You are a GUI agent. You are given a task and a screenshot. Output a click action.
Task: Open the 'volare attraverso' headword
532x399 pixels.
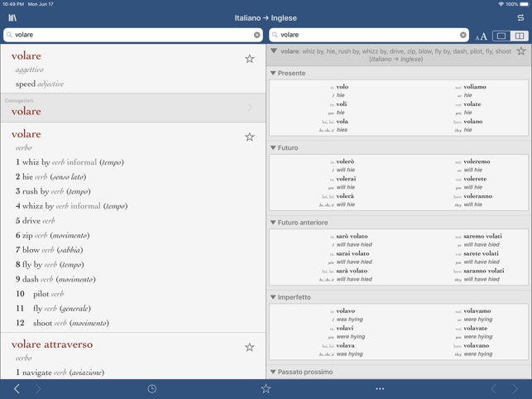click(x=52, y=344)
